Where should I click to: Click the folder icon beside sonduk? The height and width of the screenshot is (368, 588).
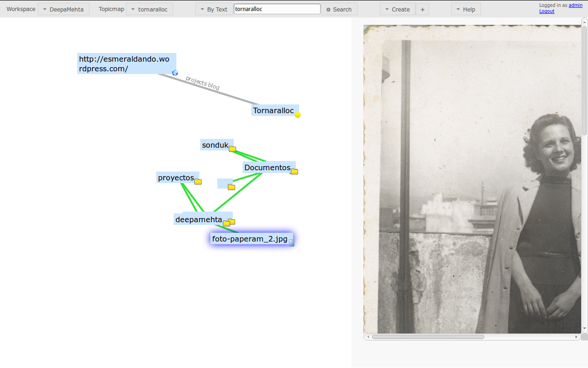click(232, 149)
